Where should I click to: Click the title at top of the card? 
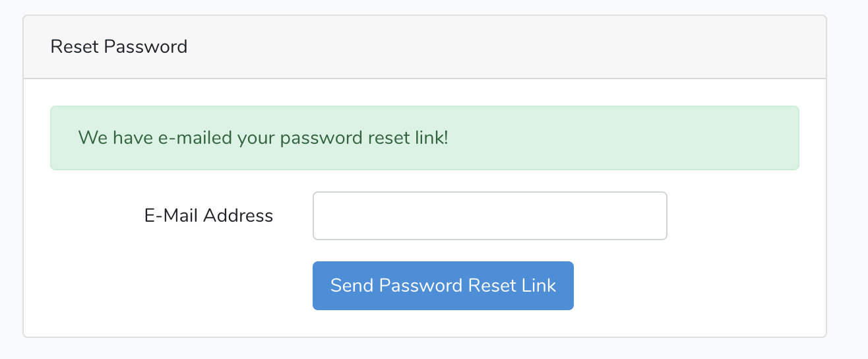pos(119,47)
